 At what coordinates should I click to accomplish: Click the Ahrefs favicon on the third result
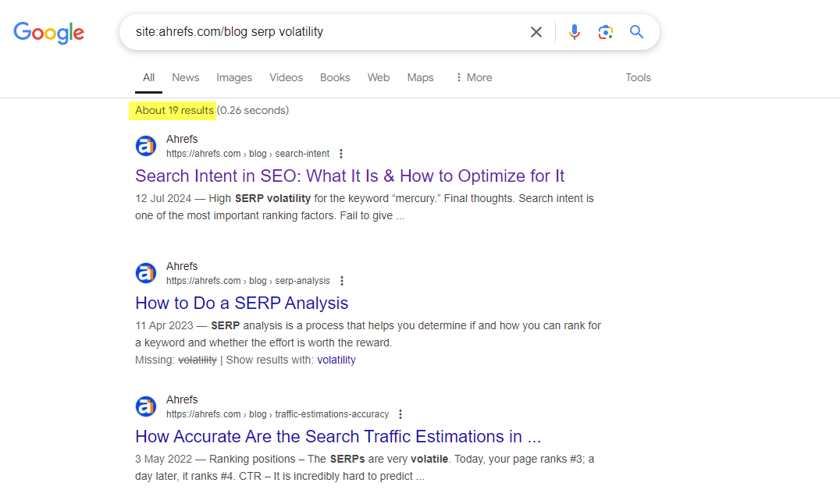[x=146, y=406]
